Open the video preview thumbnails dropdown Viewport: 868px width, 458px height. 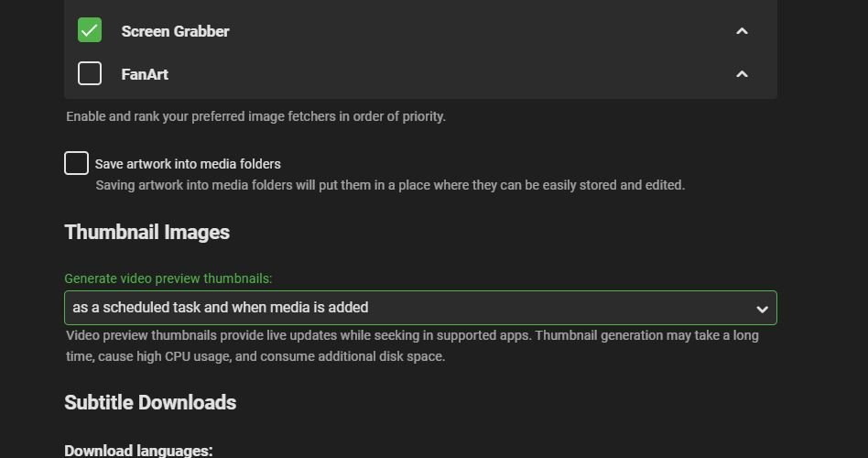point(420,308)
